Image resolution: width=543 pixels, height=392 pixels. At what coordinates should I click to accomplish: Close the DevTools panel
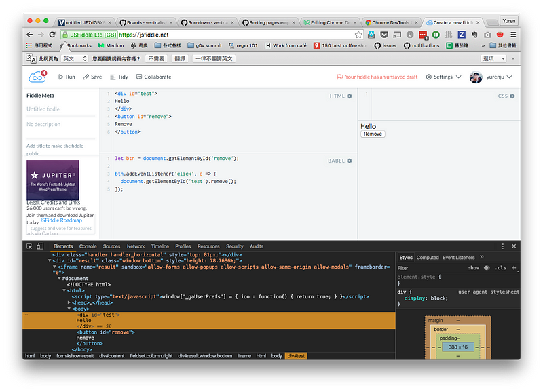point(514,246)
